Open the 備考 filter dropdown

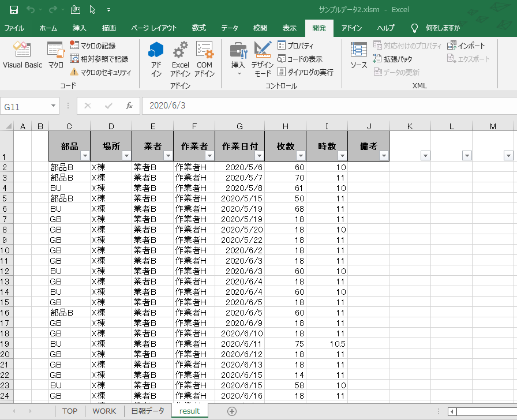coord(384,156)
